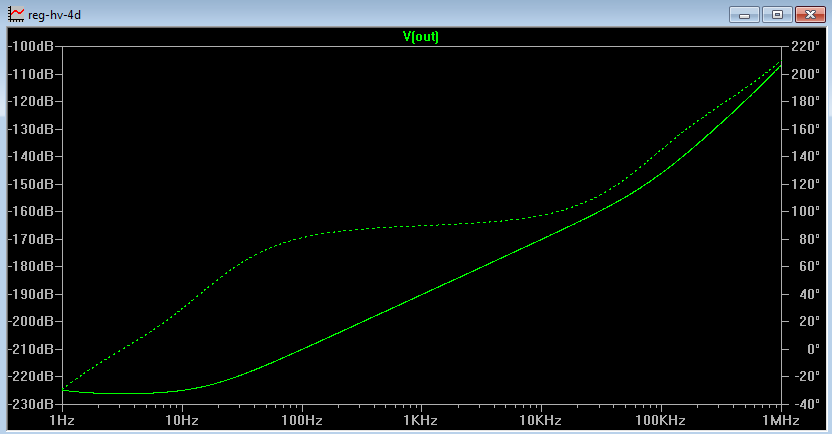Click the 100° phase axis label
832x434 pixels.
tap(805, 211)
